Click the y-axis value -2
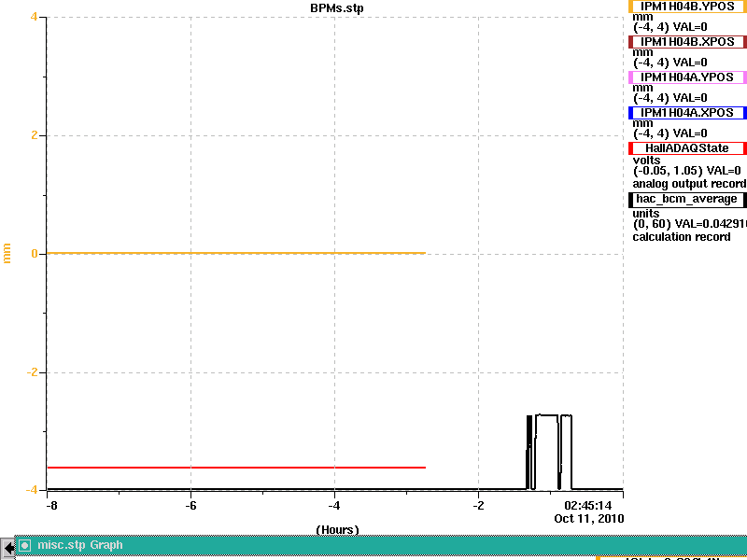747x560 pixels. click(32, 371)
